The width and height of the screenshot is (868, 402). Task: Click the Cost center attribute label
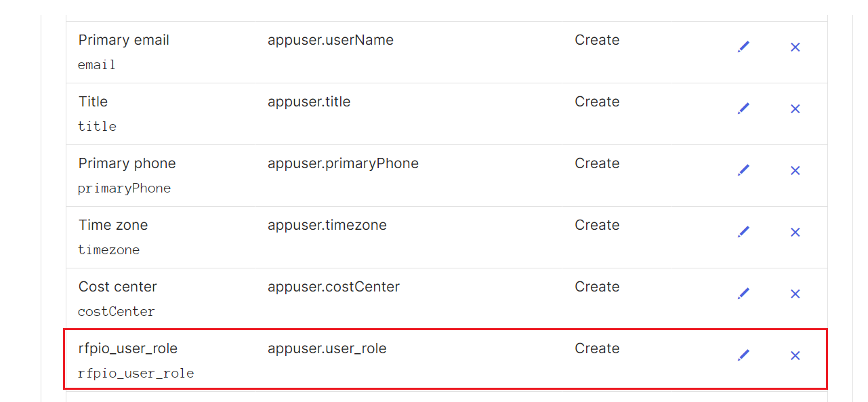(x=118, y=287)
